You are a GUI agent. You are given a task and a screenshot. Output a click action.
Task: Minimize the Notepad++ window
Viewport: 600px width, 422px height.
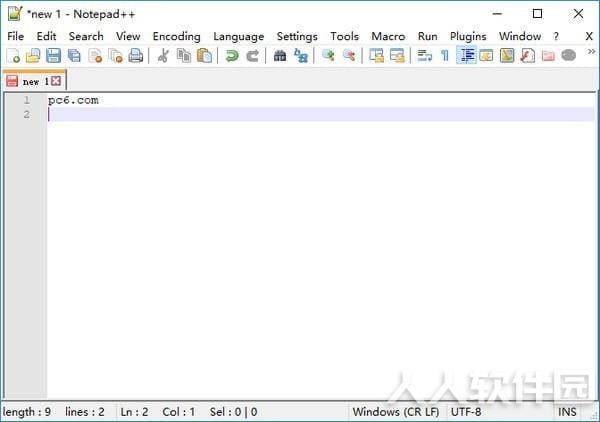[497, 14]
